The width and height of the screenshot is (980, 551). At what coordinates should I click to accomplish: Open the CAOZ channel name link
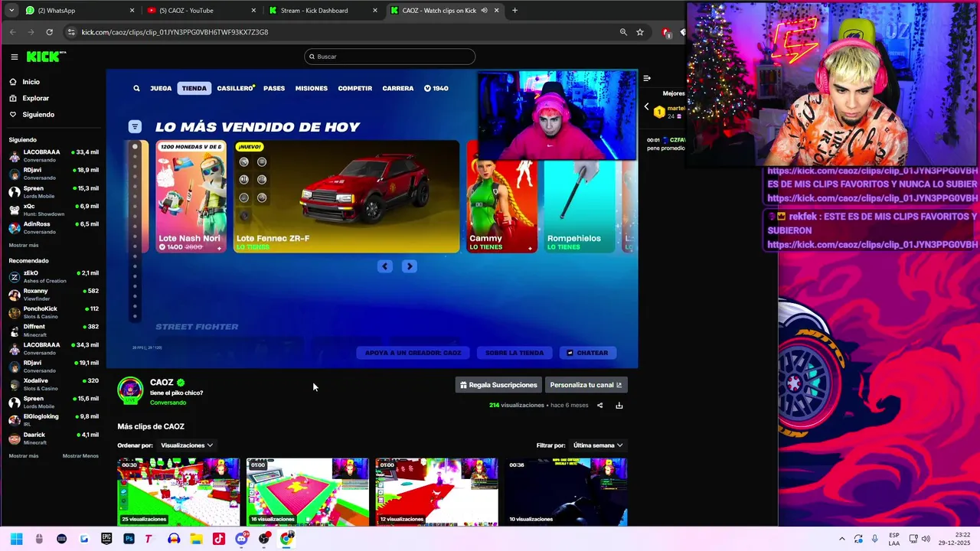click(x=162, y=383)
